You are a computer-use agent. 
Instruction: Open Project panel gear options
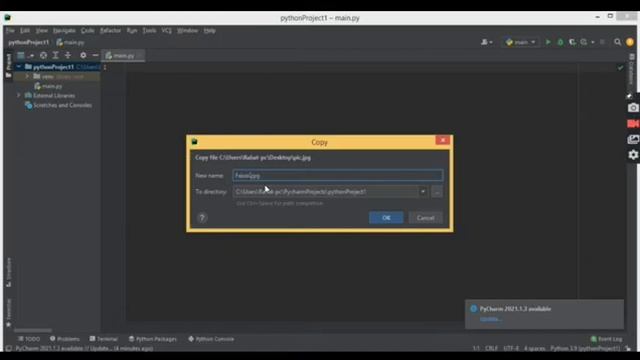click(x=83, y=56)
